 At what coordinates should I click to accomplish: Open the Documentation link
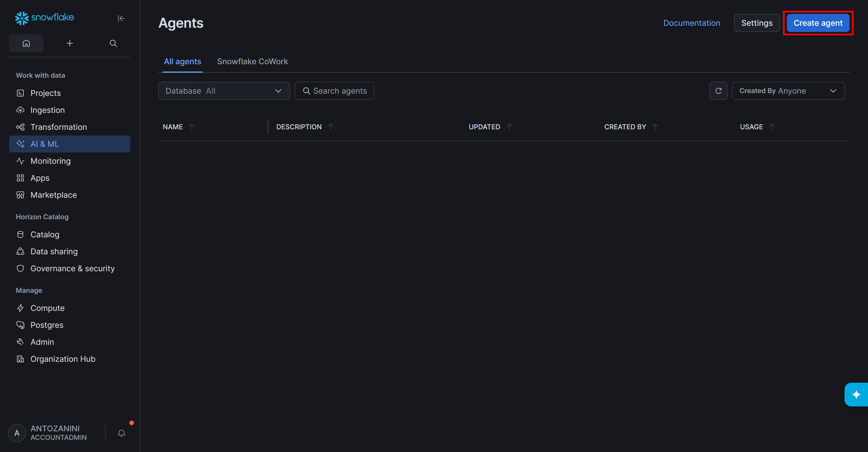(691, 23)
